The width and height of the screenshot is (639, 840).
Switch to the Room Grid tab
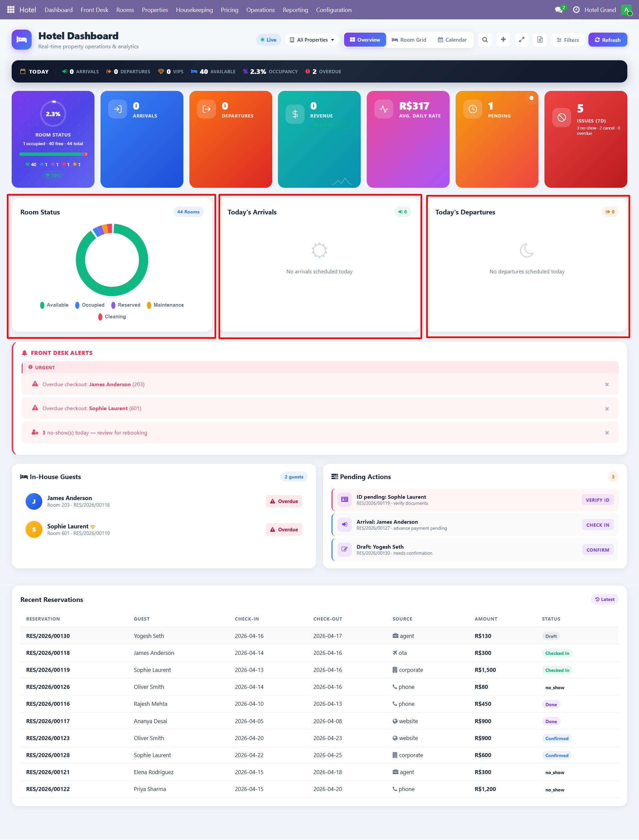click(409, 40)
